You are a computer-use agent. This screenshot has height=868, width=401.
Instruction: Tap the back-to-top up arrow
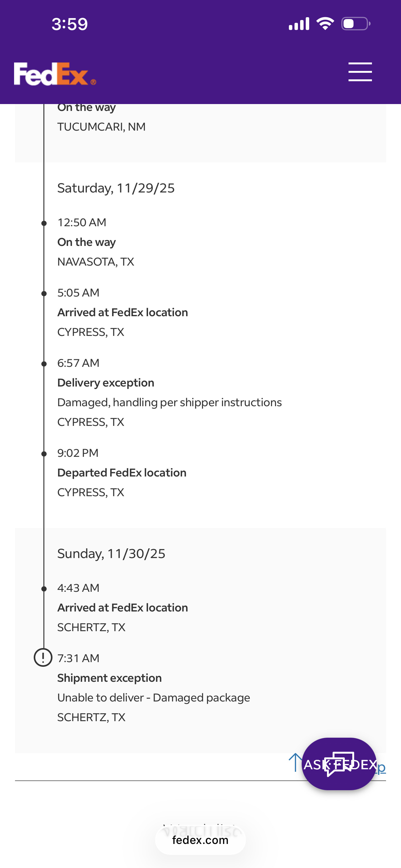(x=295, y=762)
